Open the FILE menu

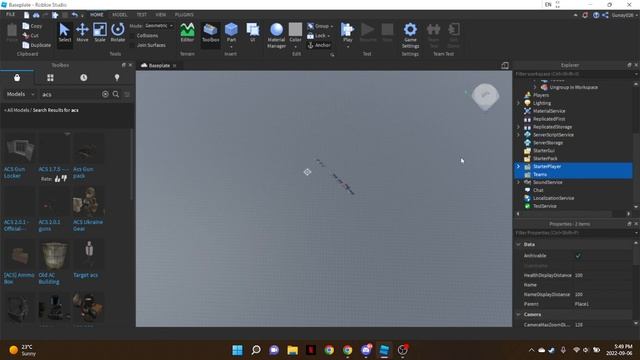(x=10, y=15)
